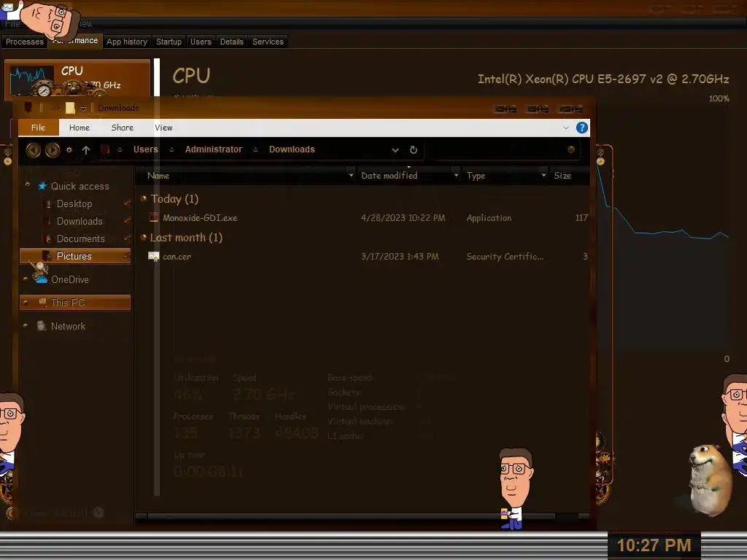The width and height of the screenshot is (747, 560).
Task: Click the Explorer search box
Action: pyautogui.click(x=506, y=150)
